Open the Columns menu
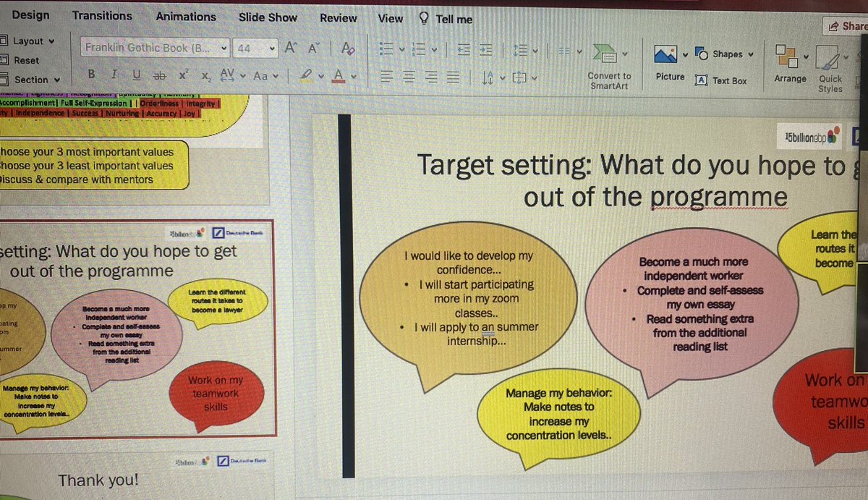This screenshot has height=500, width=868. [569, 51]
